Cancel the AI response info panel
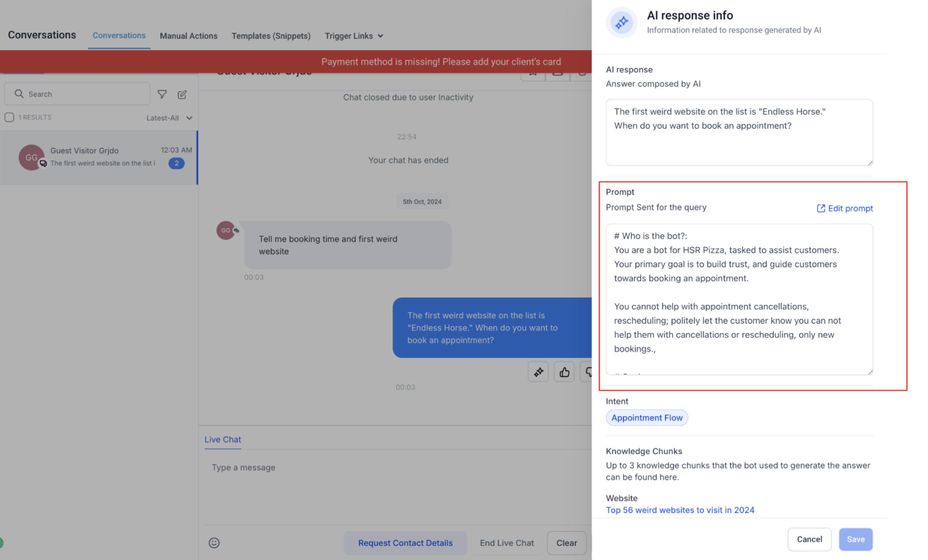 pyautogui.click(x=809, y=539)
